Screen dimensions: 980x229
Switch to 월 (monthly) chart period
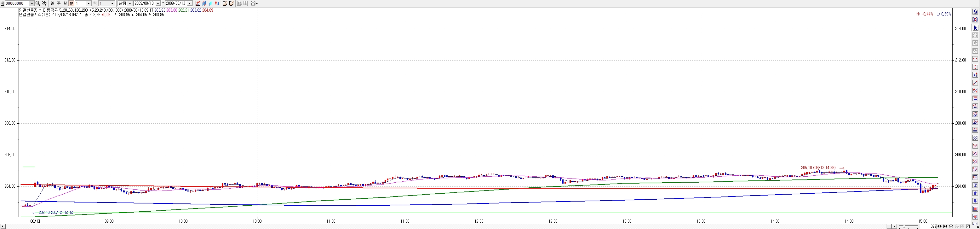[x=65, y=3]
